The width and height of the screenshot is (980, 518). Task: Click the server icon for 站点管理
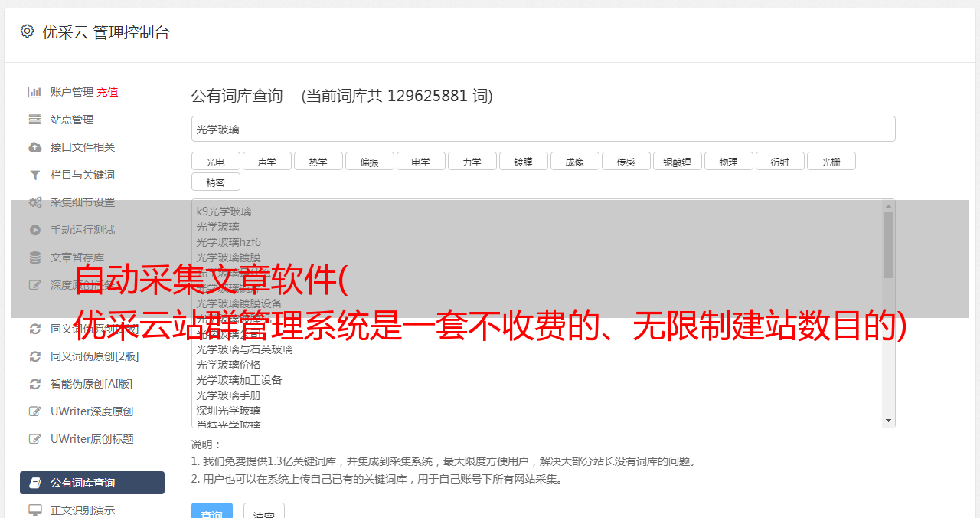(34, 120)
